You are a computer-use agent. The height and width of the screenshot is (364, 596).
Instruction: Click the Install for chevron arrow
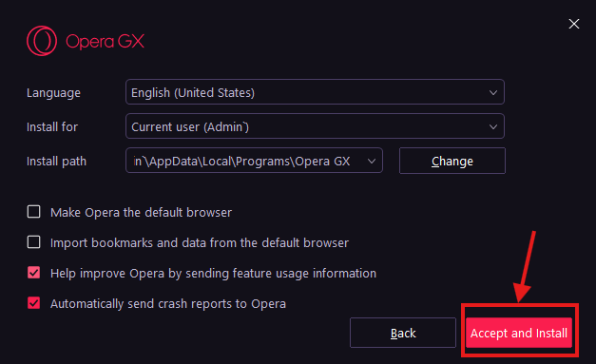pyautogui.click(x=493, y=127)
